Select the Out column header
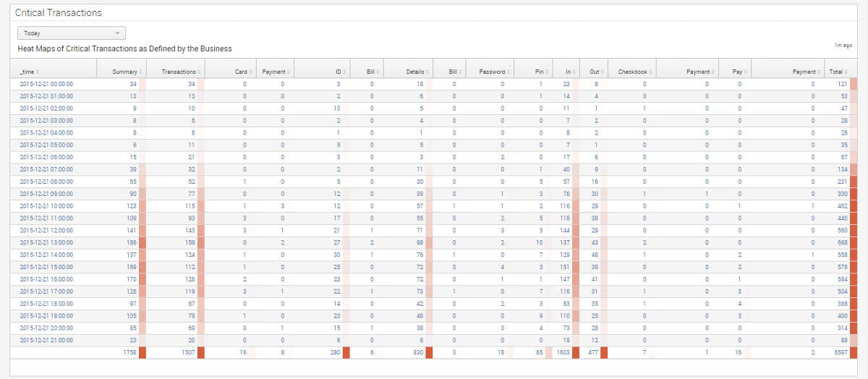This screenshot has width=868, height=379. click(x=593, y=72)
